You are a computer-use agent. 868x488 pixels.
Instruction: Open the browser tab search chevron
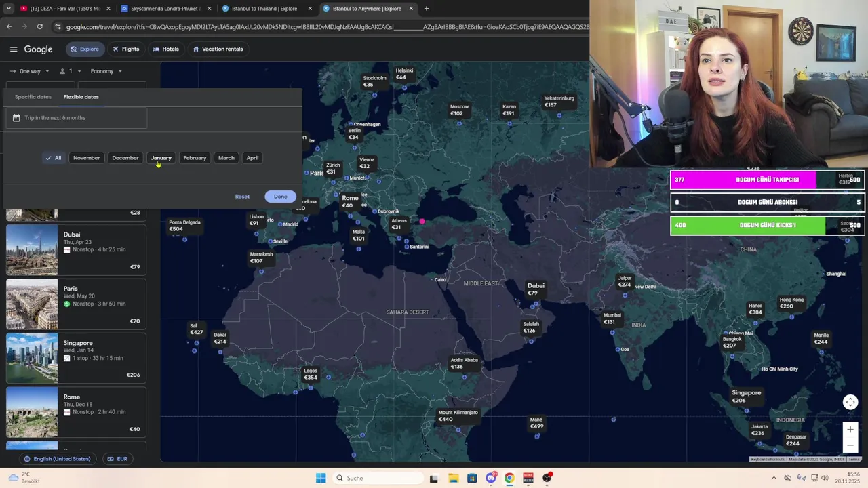[x=8, y=9]
